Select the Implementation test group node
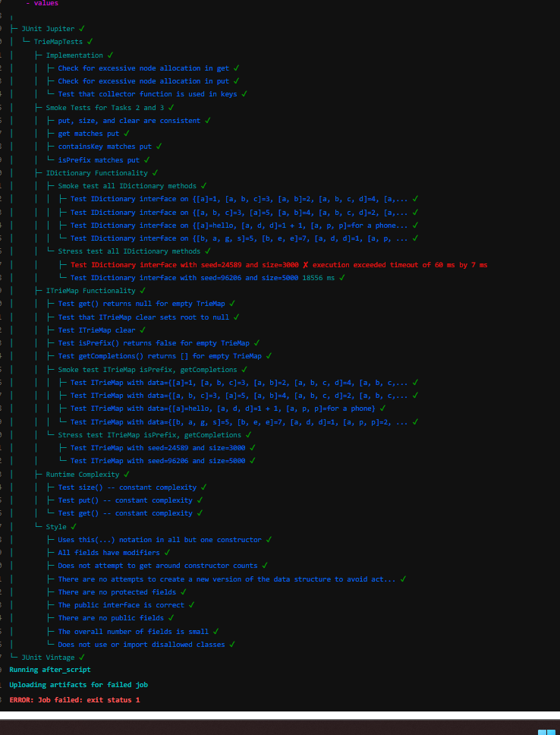The width and height of the screenshot is (560, 735). (x=74, y=55)
